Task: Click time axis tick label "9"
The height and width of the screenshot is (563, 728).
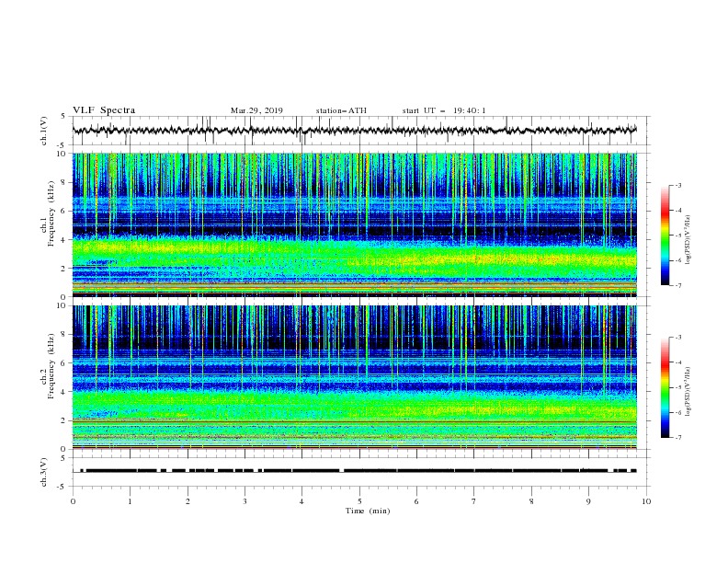Action: [588, 501]
